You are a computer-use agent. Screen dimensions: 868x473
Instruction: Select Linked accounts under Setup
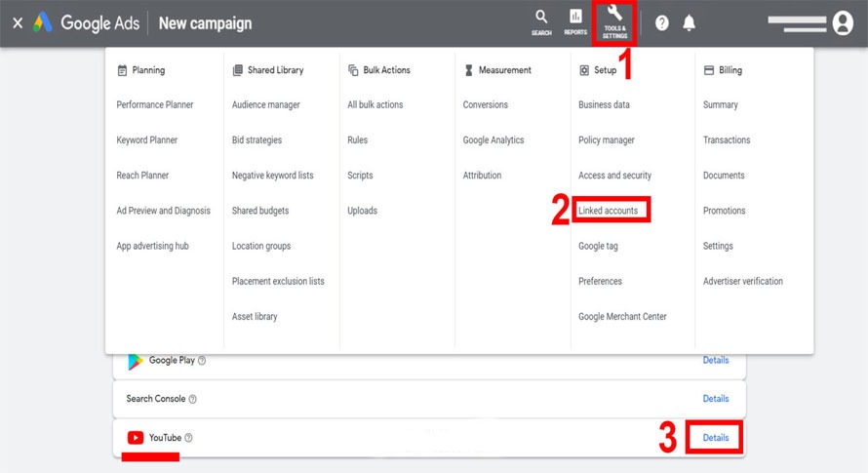[x=608, y=211]
